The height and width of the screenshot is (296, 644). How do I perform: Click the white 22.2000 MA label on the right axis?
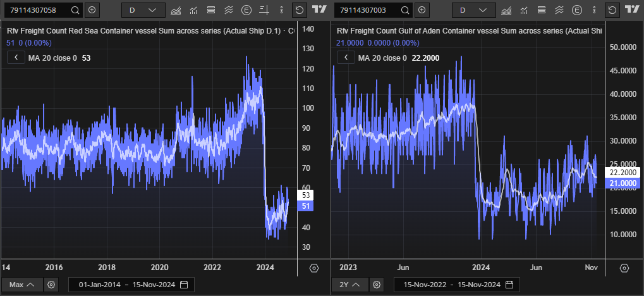coord(622,172)
